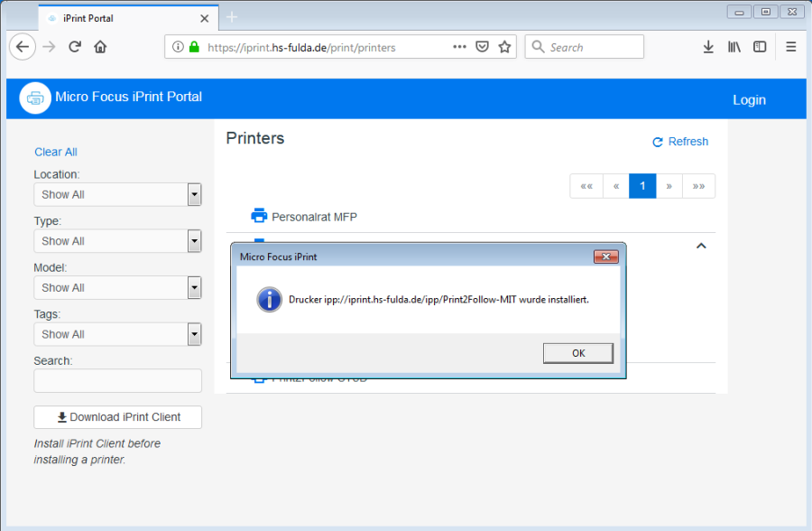
Task: Click the circular Refresh arrow icon
Action: pyautogui.click(x=658, y=141)
